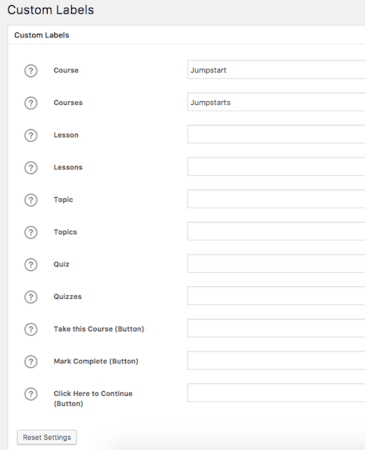Click the Reset Settings button

pos(47,437)
